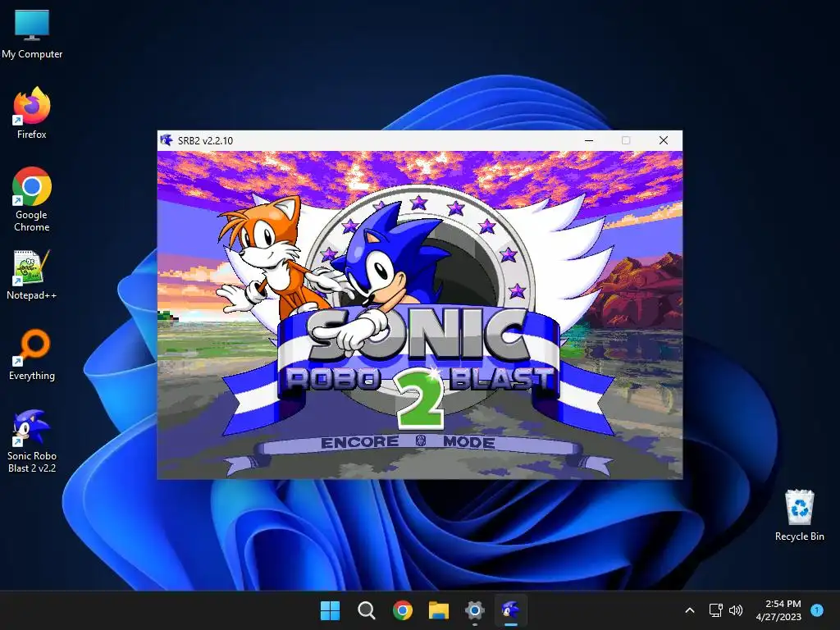Open the Recycle Bin on the desktop
The width and height of the screenshot is (840, 630).
coord(799,515)
